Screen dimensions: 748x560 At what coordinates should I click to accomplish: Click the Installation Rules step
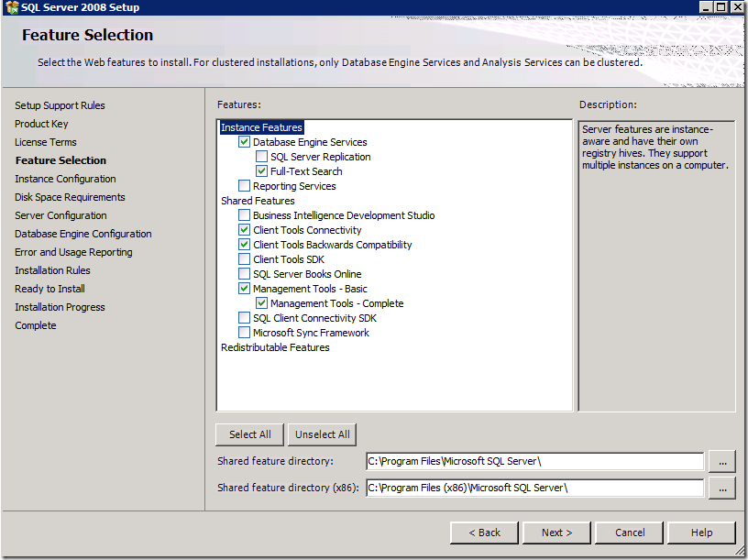[52, 270]
